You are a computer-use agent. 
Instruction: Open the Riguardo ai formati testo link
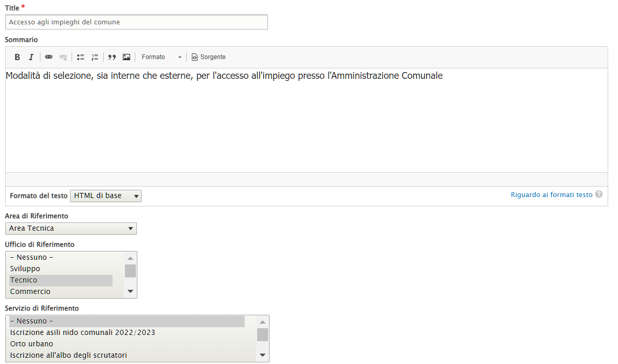(551, 195)
